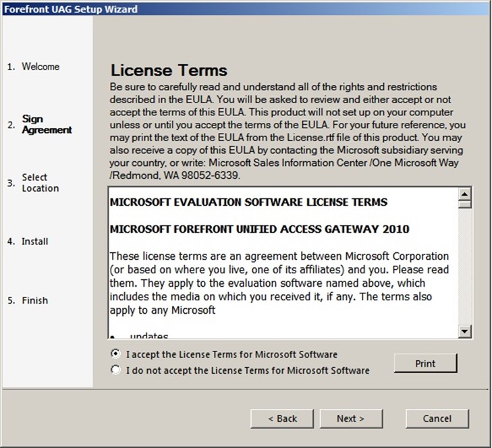Select 'I accept the License Terms' option
The image size is (492, 448).
point(116,354)
